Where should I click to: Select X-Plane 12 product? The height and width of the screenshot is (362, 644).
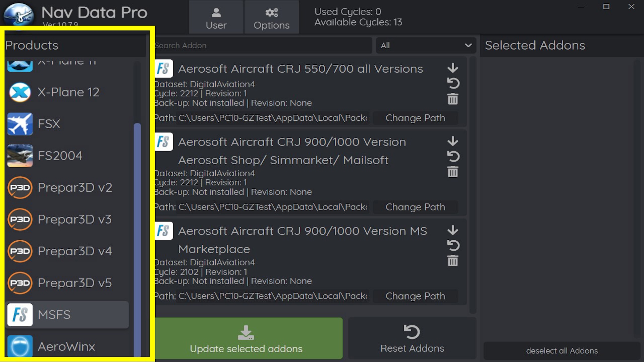[67, 92]
